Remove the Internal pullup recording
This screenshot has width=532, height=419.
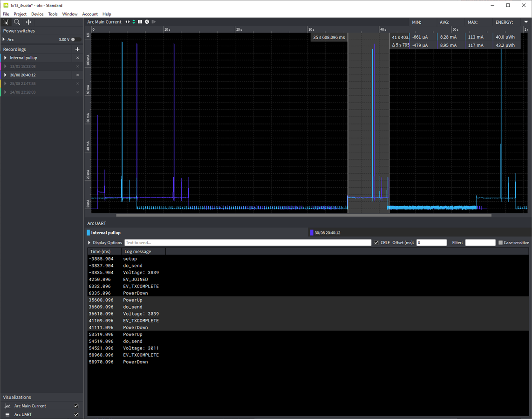[x=78, y=58]
